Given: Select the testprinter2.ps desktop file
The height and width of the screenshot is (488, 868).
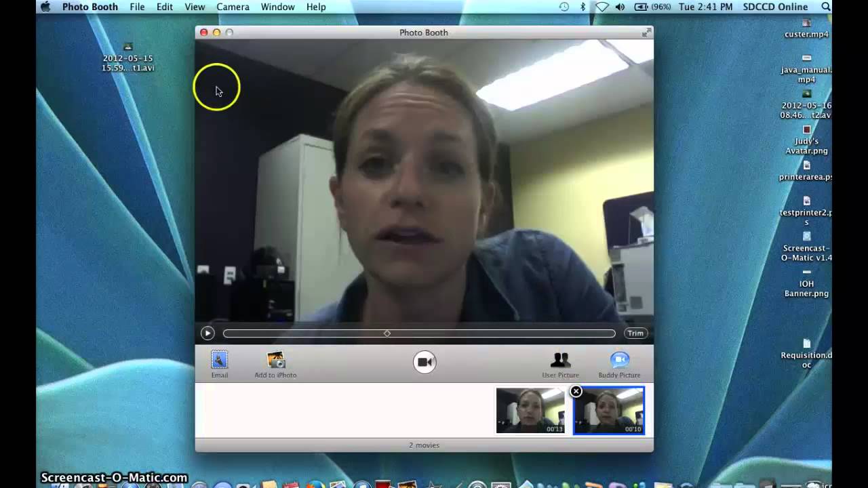Looking at the screenshot, I should tap(807, 212).
